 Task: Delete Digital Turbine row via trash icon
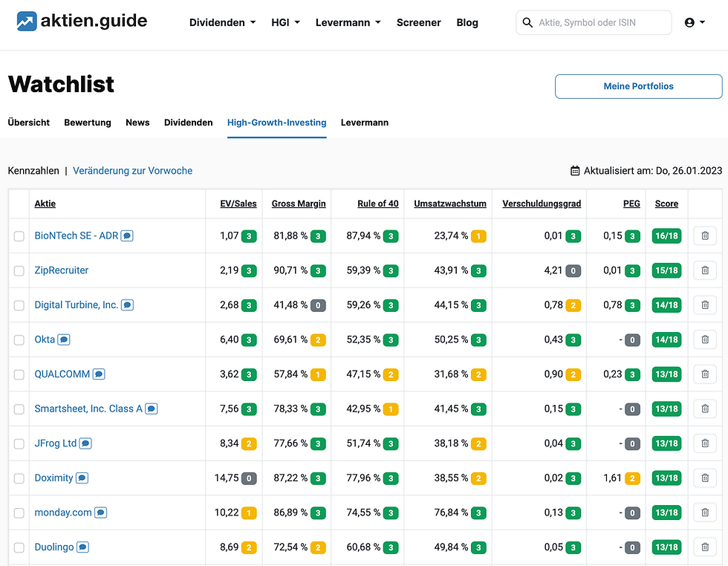tap(705, 305)
